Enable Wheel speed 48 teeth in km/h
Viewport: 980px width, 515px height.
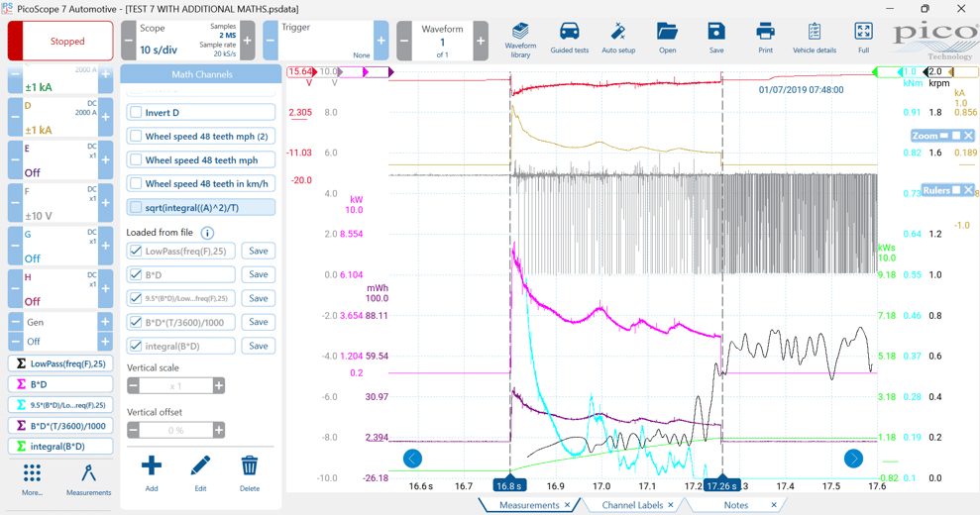coord(136,184)
